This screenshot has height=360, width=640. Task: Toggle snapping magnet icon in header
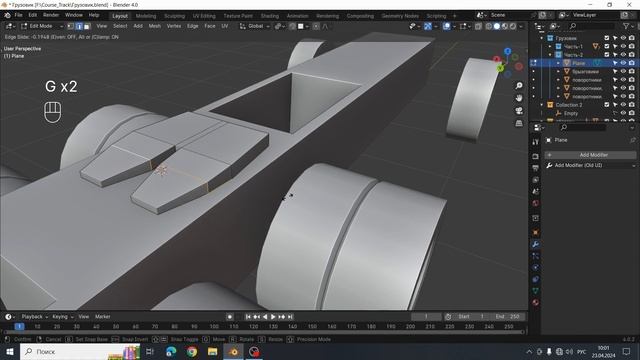[292, 26]
